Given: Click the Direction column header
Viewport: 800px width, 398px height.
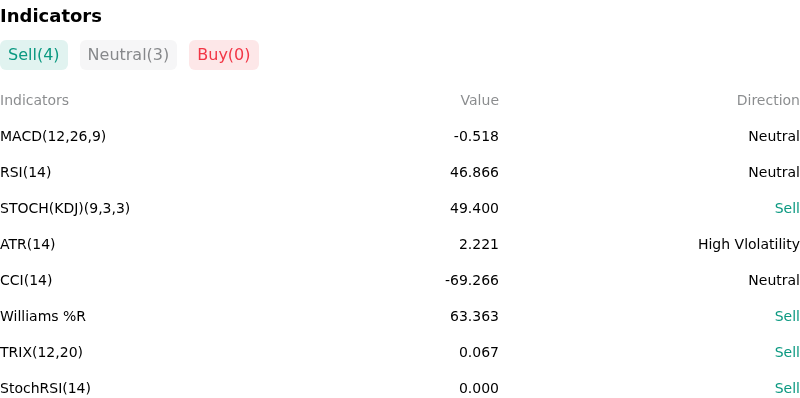Looking at the screenshot, I should (768, 101).
